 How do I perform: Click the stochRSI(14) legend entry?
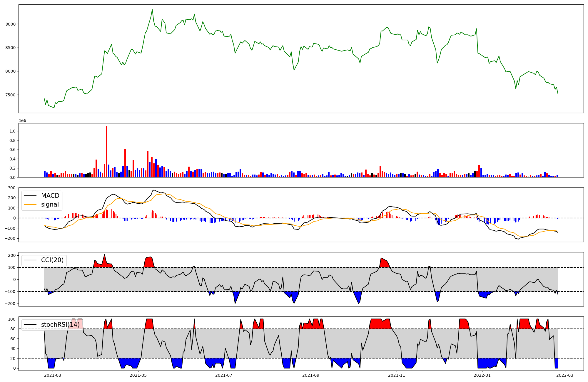point(60,324)
